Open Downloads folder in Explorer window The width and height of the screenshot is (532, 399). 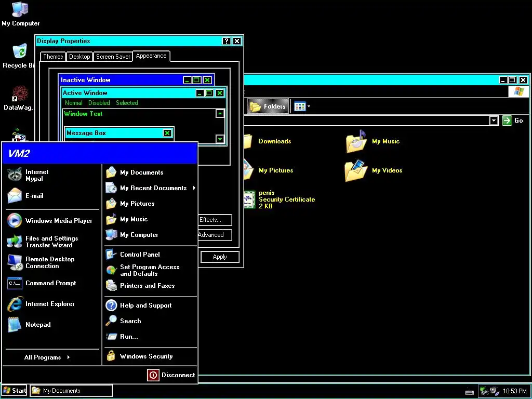coord(268,141)
